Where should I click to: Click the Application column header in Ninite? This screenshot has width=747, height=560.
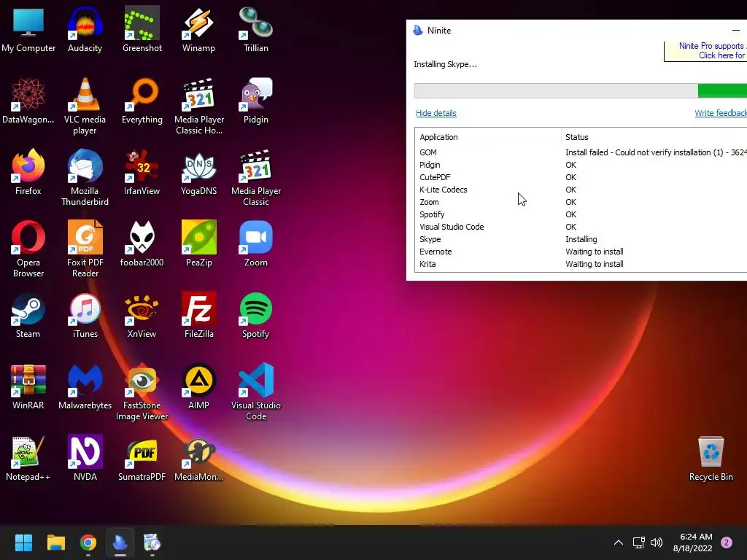click(x=488, y=137)
